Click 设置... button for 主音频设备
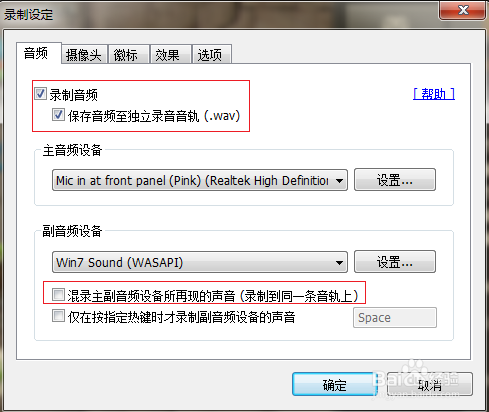Screen dimensions: 489x412 click(395, 180)
